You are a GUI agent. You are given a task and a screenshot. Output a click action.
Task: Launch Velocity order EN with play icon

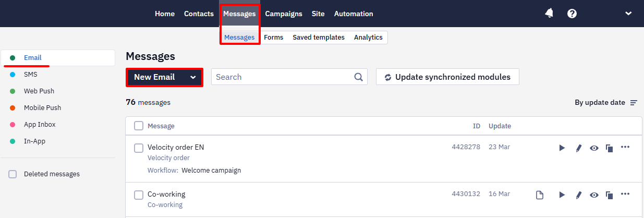pos(562,148)
